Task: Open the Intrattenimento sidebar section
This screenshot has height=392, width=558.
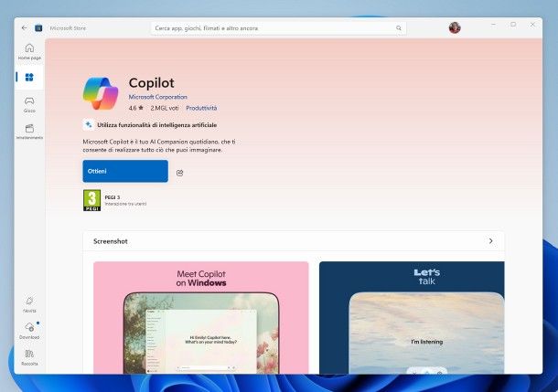Action: pos(29,132)
